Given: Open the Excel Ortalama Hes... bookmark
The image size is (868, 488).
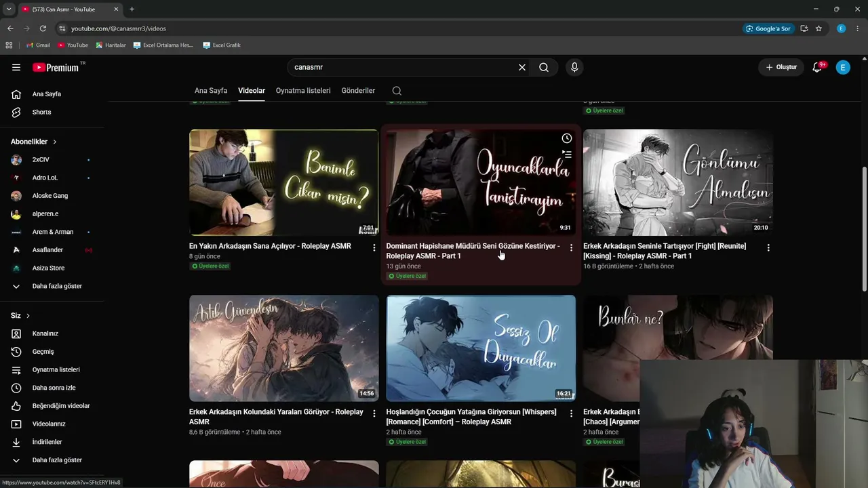Looking at the screenshot, I should pos(163,45).
